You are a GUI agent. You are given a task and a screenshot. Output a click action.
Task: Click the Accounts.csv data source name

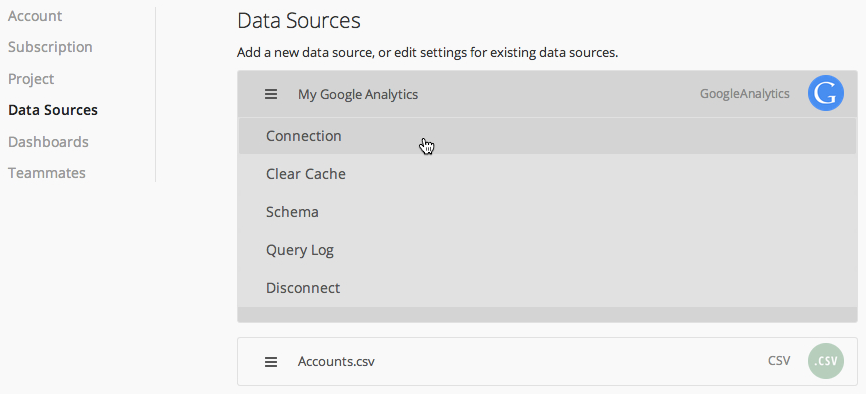pos(336,362)
